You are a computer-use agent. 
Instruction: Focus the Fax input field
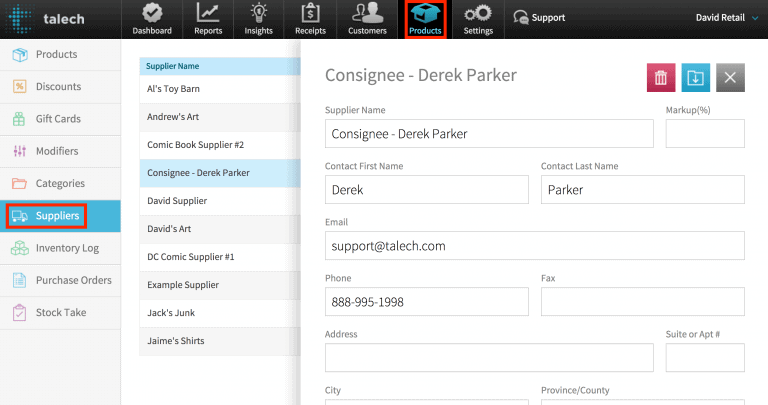pyautogui.click(x=642, y=302)
